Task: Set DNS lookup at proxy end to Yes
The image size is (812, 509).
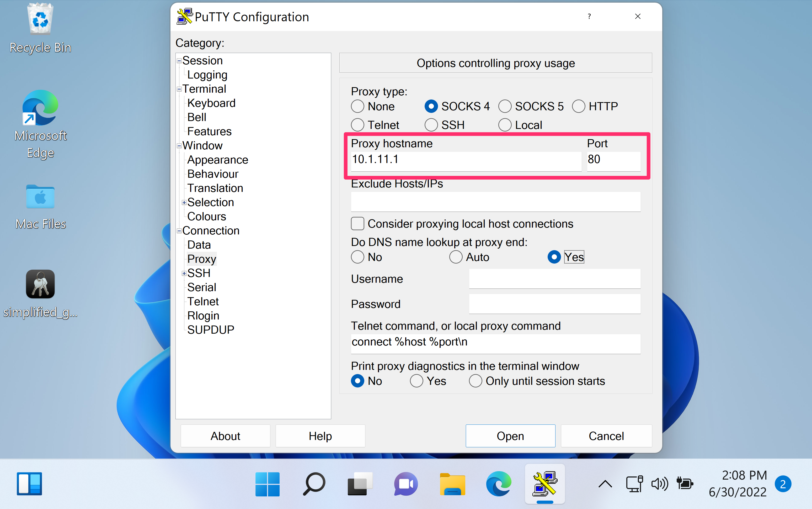Action: [x=554, y=257]
